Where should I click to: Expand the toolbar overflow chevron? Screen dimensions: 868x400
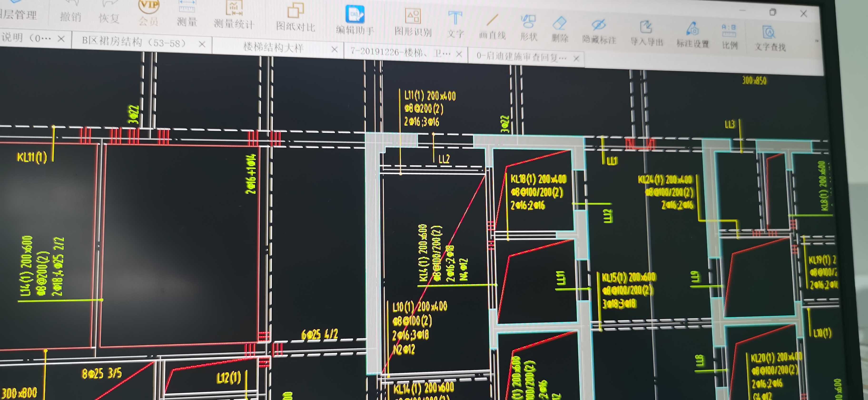coord(816,41)
